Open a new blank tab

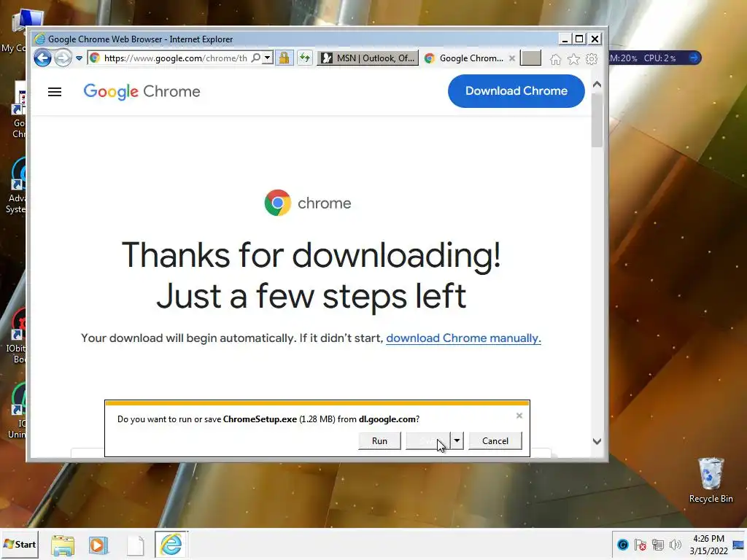tap(531, 58)
